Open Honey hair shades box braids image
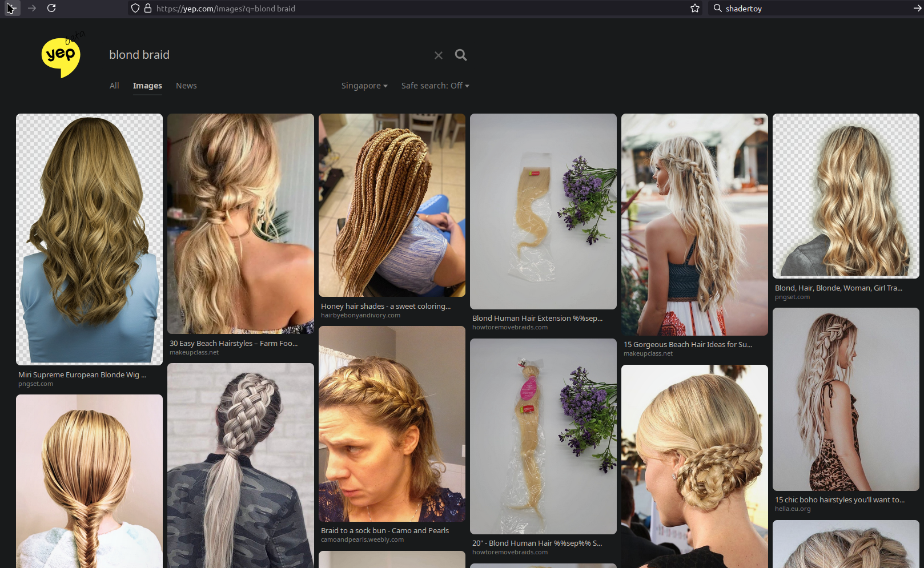924x568 pixels. (x=392, y=205)
